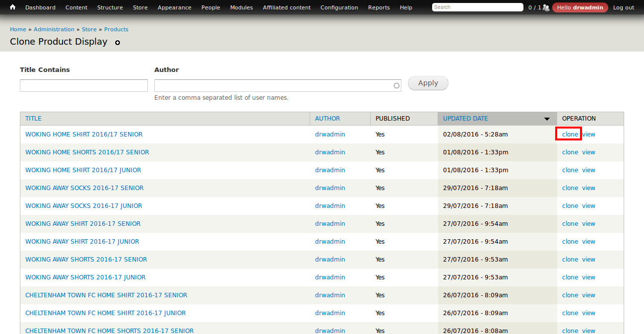Click the Apply button to filter products
Screen dimensions: 644x334
(428, 83)
